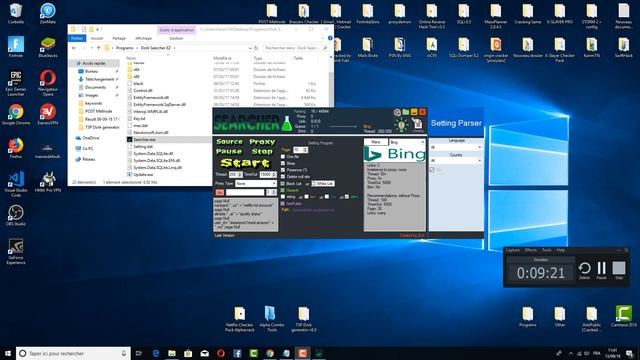Switch to the Partage ribbon tab
The height and width of the screenshot is (360, 640).
point(119,38)
